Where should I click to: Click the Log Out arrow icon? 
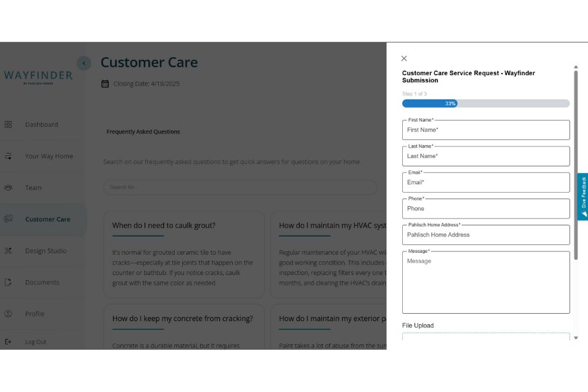point(8,342)
